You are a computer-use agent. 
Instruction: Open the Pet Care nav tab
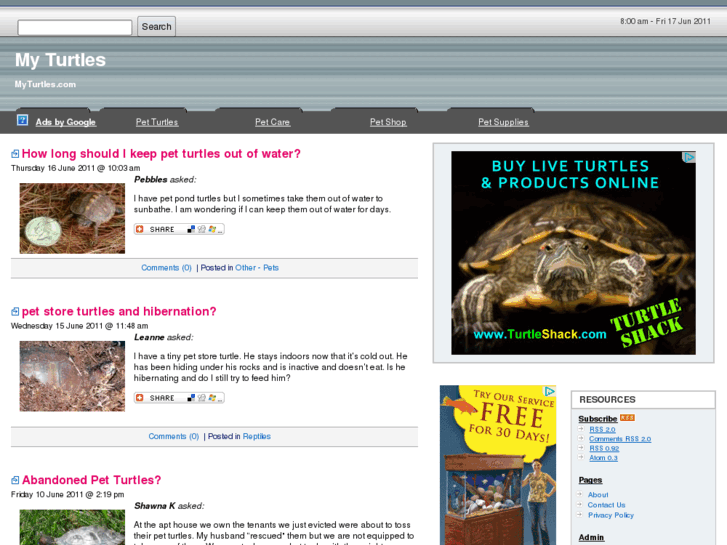pos(272,122)
